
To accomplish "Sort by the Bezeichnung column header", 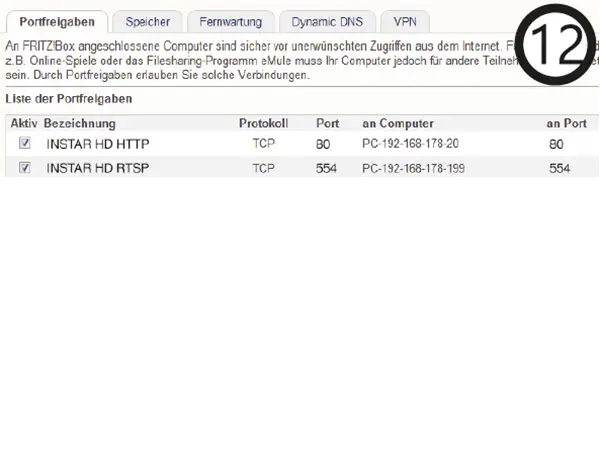I will click(x=80, y=123).
